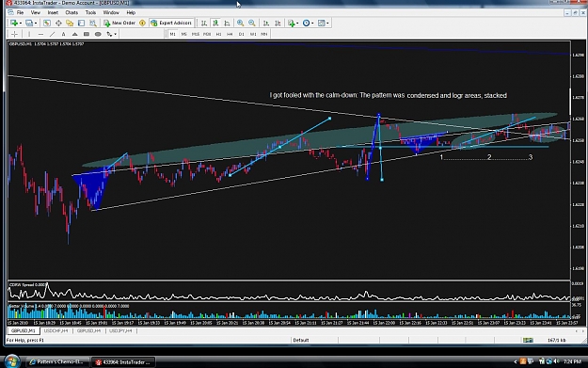Switch to the M15 timeframe
588x368 pixels.
(x=196, y=34)
